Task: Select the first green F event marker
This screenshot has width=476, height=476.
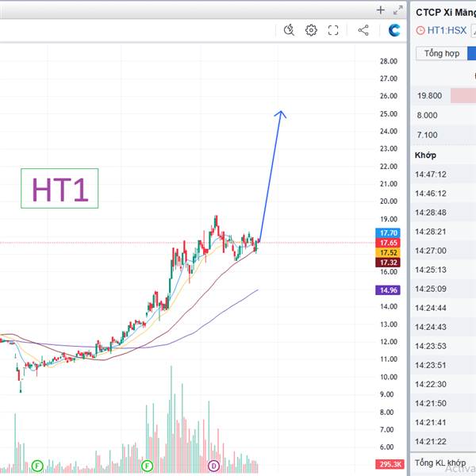Action: (x=37, y=466)
